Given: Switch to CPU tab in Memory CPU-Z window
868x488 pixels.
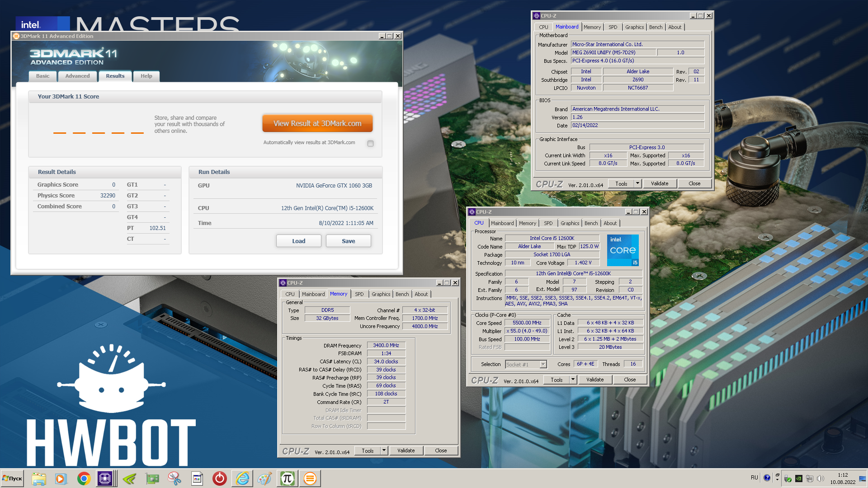Looking at the screenshot, I should 290,294.
